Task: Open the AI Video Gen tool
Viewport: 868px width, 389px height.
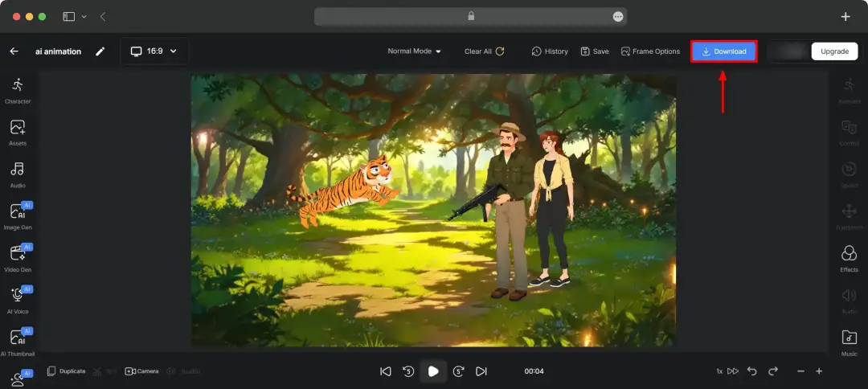Action: (18, 259)
